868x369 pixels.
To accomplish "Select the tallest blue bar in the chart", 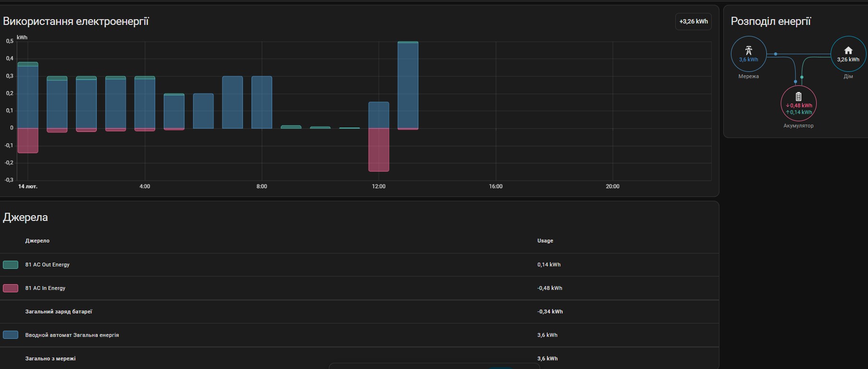I will (x=408, y=86).
